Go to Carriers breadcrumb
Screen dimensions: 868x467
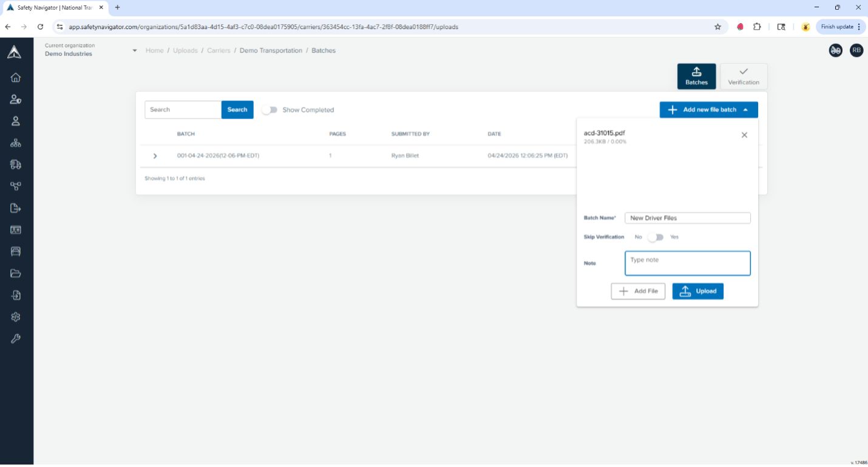point(219,50)
